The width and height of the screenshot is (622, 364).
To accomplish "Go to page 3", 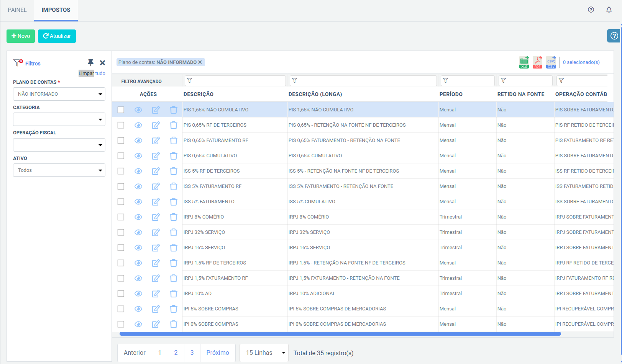I will click(192, 353).
